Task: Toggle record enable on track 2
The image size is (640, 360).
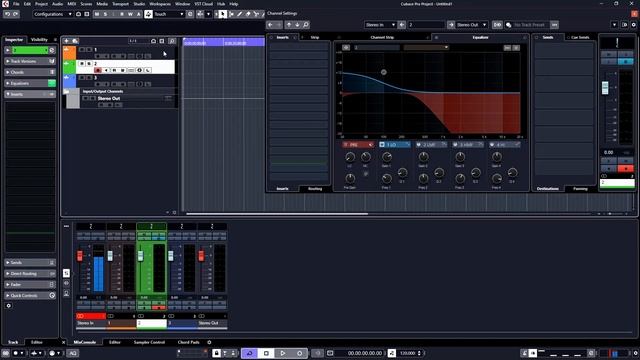Action: pyautogui.click(x=98, y=70)
